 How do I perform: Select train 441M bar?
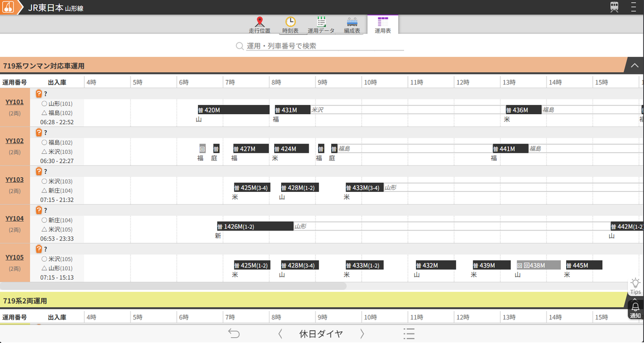point(511,148)
